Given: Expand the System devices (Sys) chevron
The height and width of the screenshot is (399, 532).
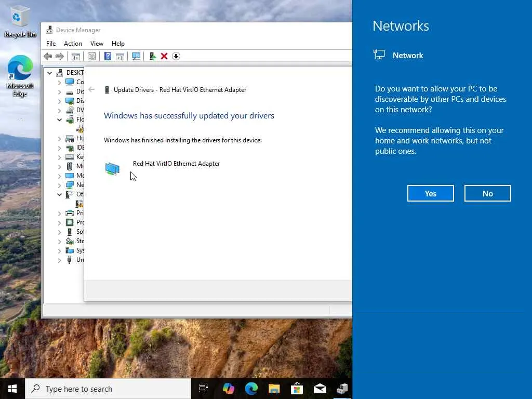Looking at the screenshot, I should pyautogui.click(x=59, y=250).
